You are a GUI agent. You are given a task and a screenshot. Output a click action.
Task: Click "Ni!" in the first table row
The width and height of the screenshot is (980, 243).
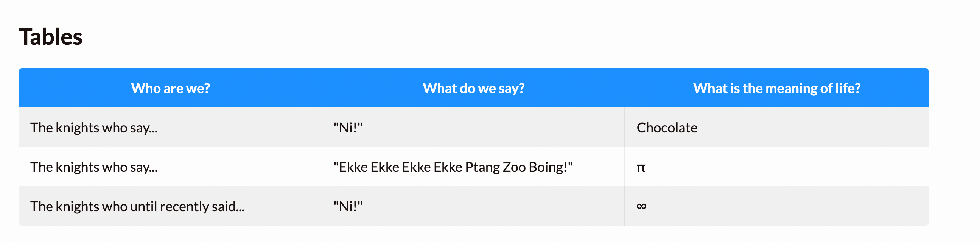coord(348,128)
